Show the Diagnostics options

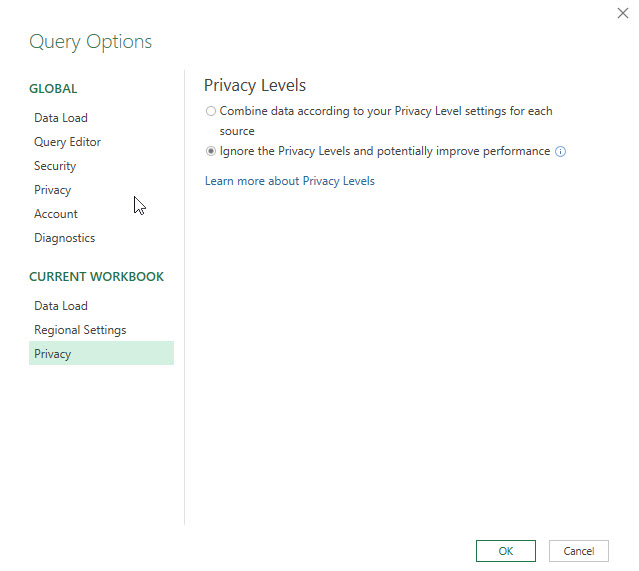point(64,238)
